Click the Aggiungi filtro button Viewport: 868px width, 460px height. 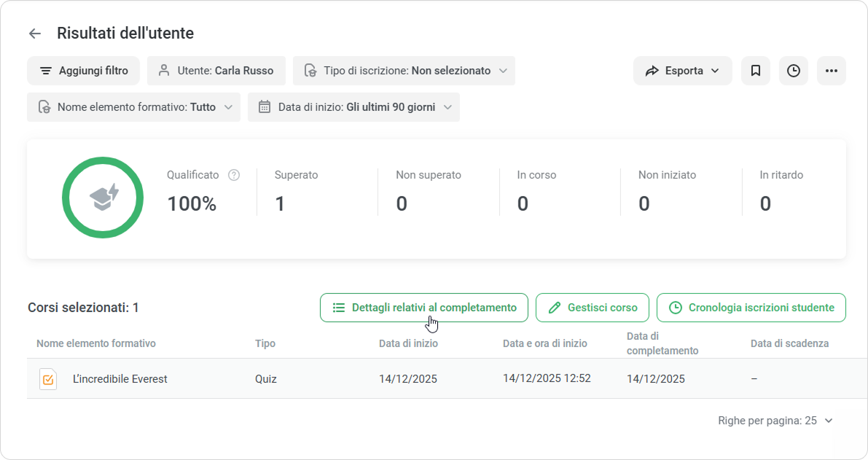[83, 71]
